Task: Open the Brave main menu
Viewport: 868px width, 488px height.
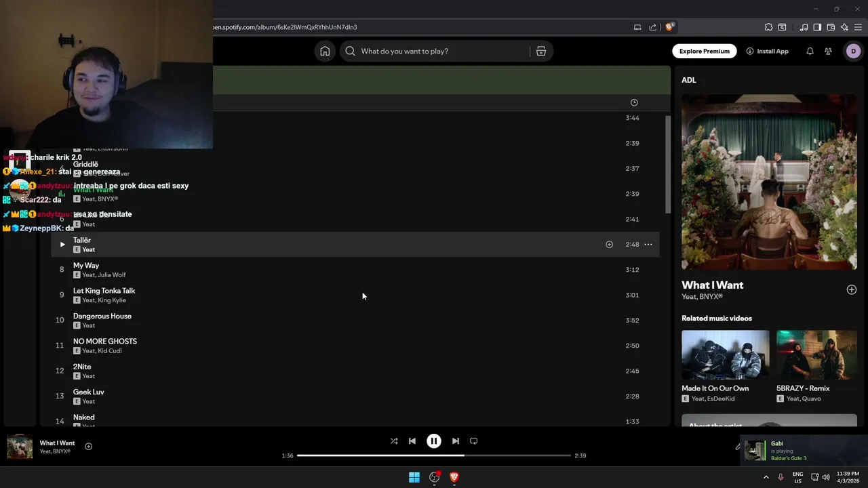Action: pos(859,27)
